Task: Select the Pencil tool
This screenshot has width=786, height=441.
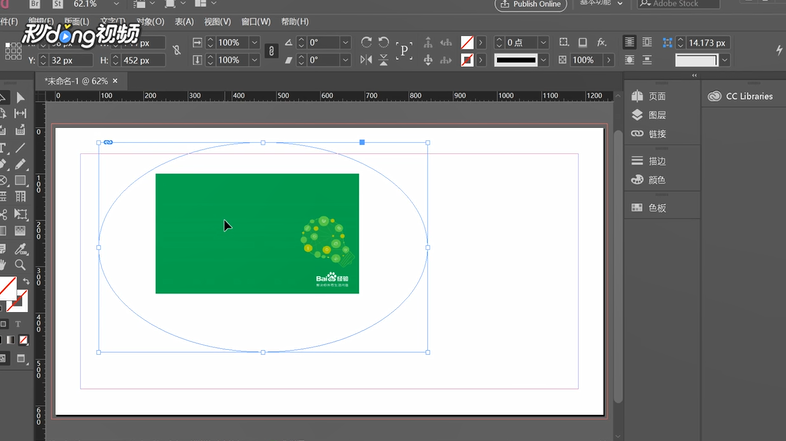Action: point(21,164)
